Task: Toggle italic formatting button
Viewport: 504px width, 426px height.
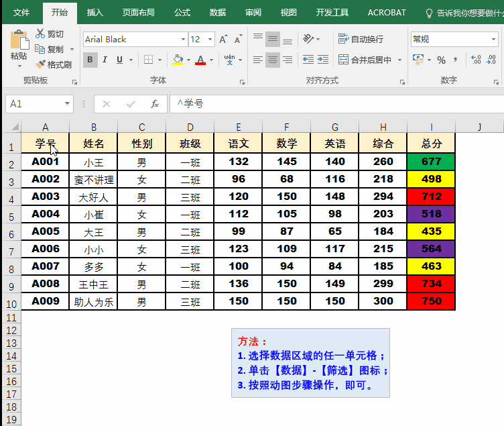Action: click(105, 60)
